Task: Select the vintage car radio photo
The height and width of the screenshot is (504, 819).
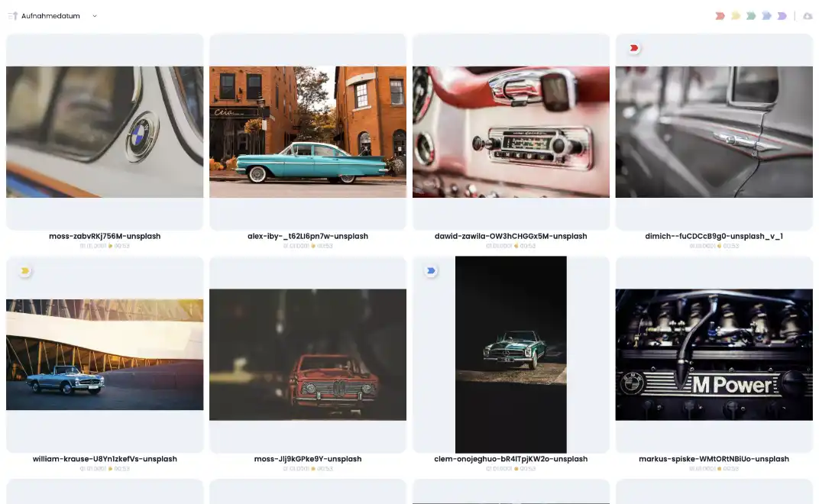Action: (x=511, y=131)
